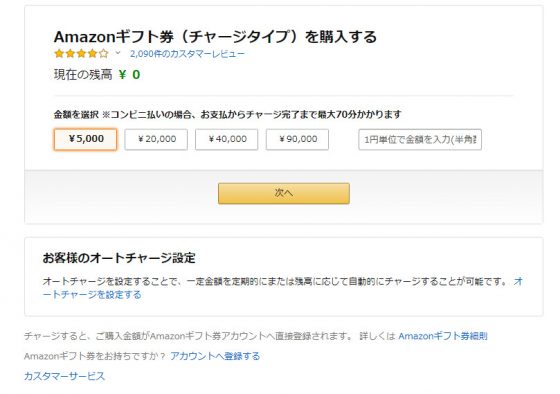Click the Amazonギフト券(チャージタイプ) page title
Screen dimensions: 560x394
point(215,37)
